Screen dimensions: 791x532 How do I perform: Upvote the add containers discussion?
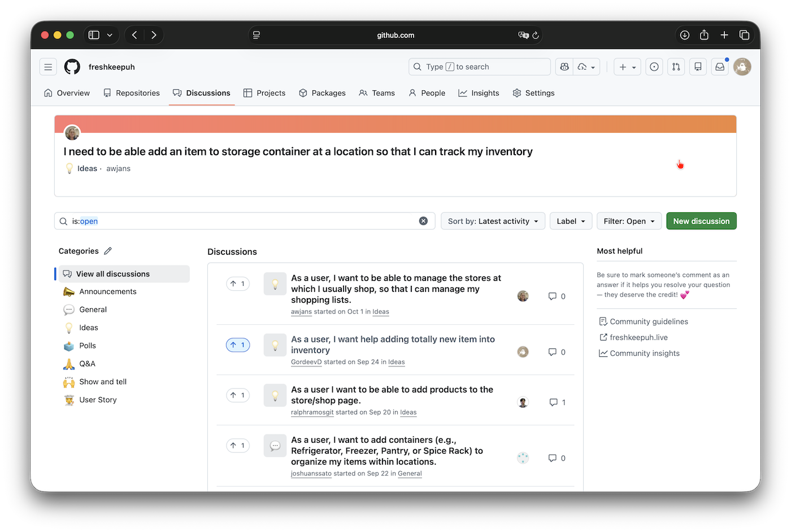pyautogui.click(x=238, y=446)
